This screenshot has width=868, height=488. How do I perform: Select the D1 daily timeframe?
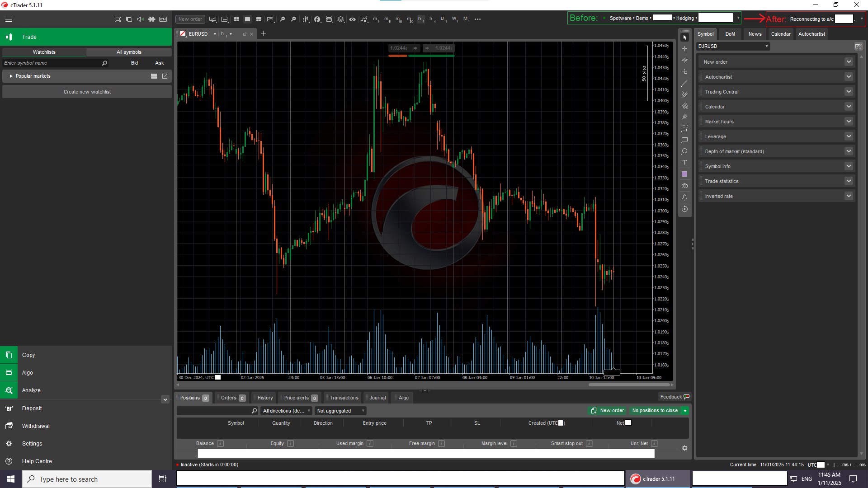click(x=443, y=19)
